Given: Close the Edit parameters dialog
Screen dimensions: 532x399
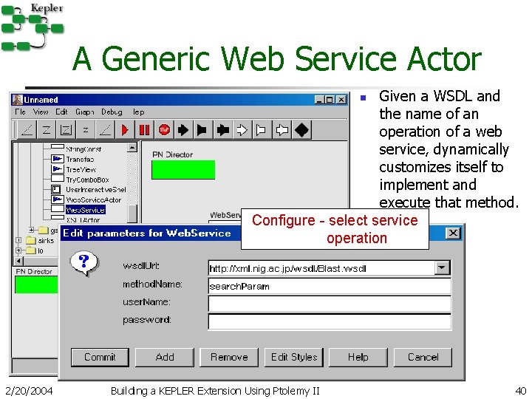Looking at the screenshot, I should [x=453, y=233].
